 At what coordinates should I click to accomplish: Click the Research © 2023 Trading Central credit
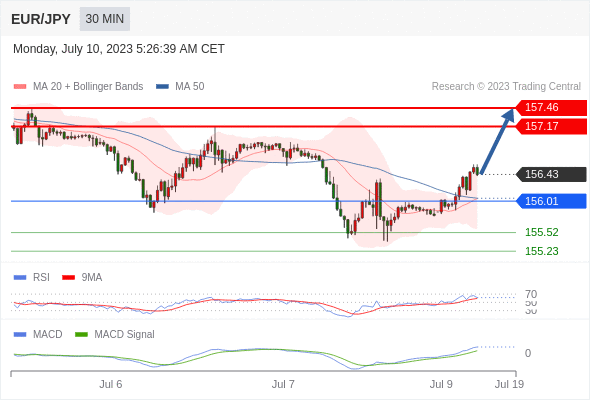point(506,87)
